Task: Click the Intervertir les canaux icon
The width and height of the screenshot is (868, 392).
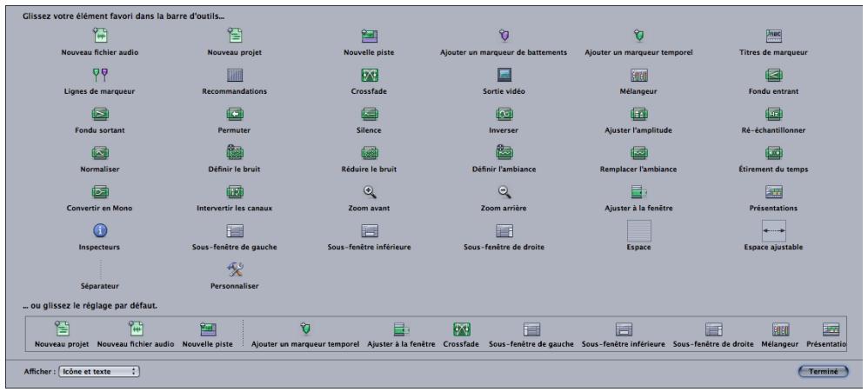Action: (235, 192)
